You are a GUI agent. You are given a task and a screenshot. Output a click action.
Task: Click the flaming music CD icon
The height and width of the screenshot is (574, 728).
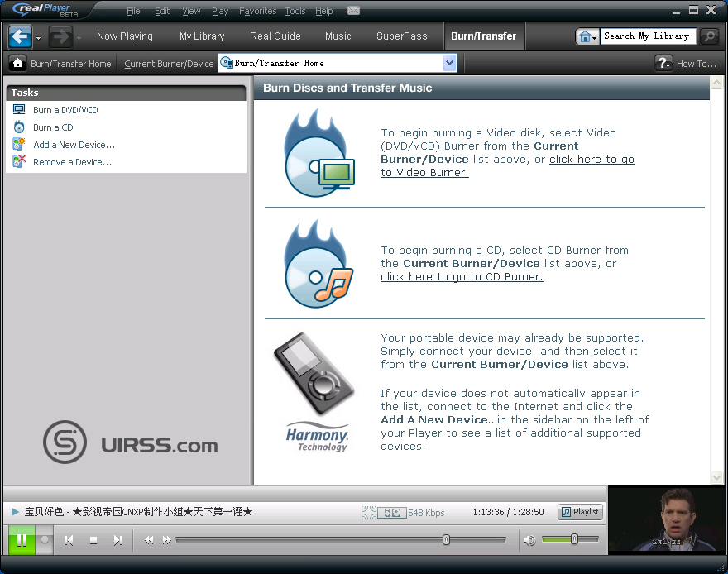pos(319,263)
